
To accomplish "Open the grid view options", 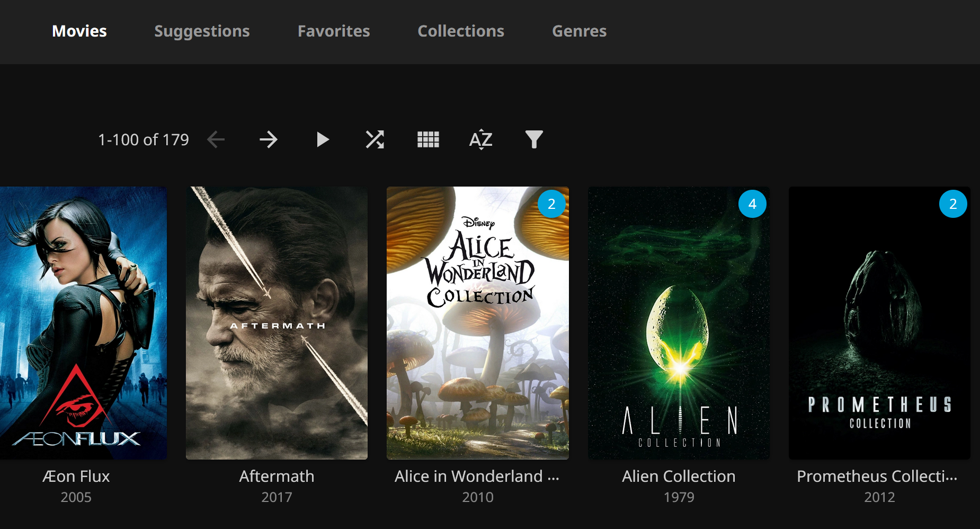I will (x=428, y=140).
